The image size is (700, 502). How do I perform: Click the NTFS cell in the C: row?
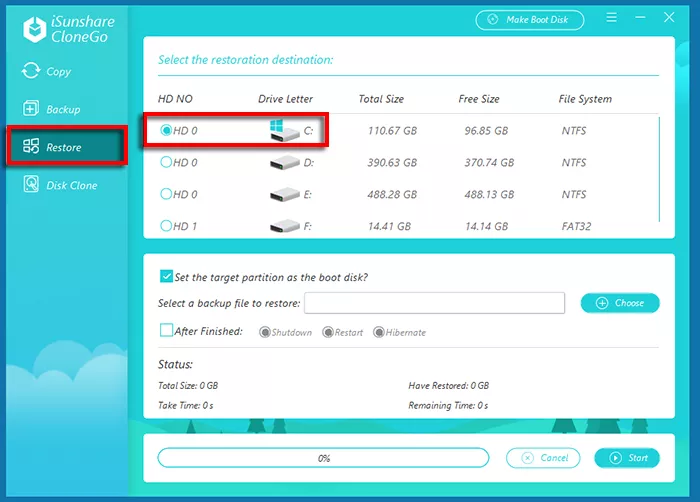tap(574, 130)
